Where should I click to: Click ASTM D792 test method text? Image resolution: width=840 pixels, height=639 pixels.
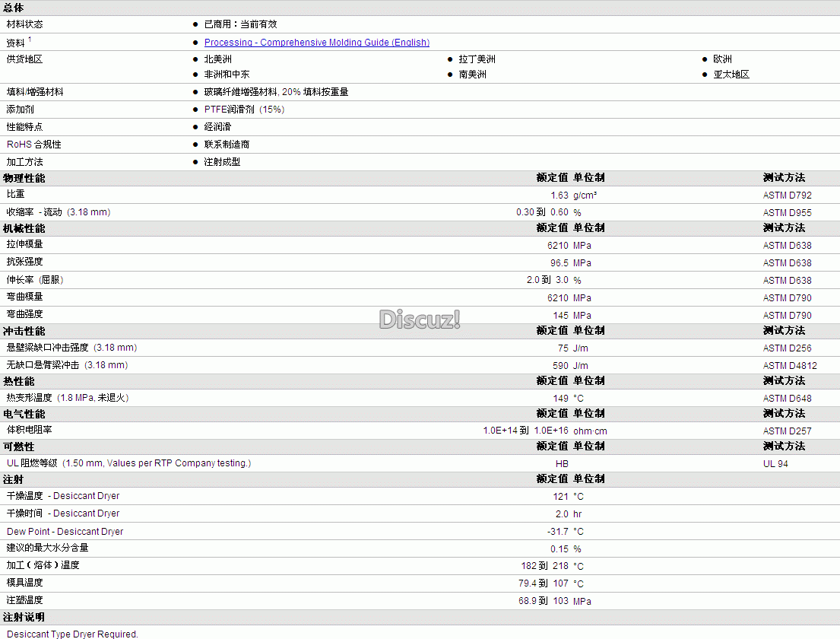pos(787,196)
